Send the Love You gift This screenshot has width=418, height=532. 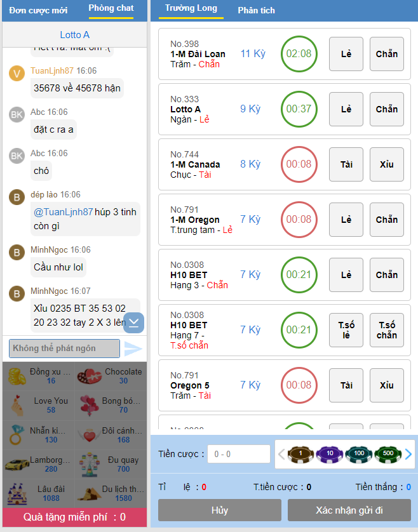point(38,405)
